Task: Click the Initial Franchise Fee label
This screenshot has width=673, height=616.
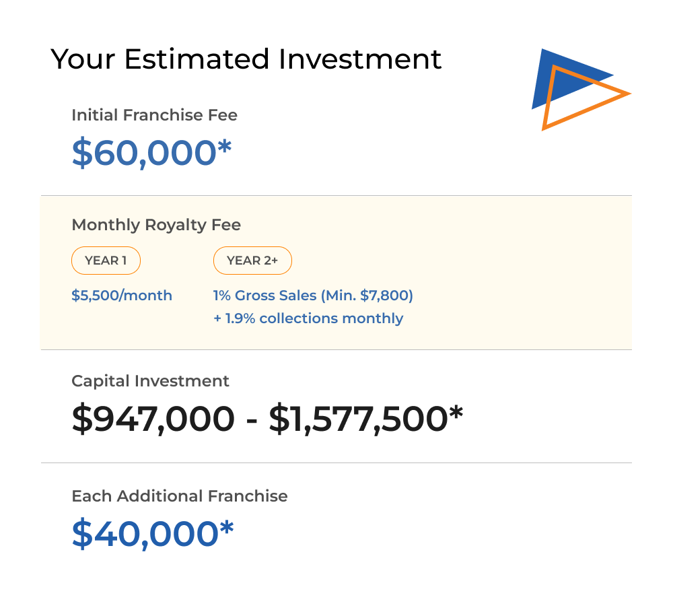Action: click(x=155, y=115)
